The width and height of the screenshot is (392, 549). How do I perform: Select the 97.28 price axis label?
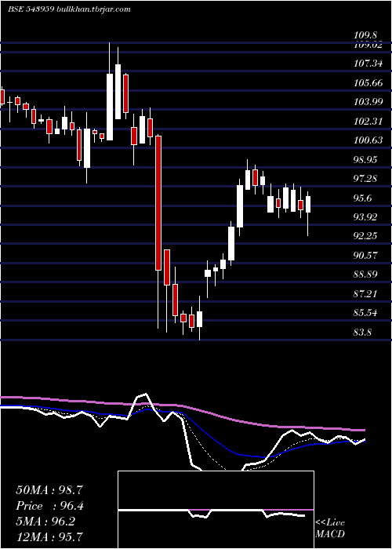point(365,179)
